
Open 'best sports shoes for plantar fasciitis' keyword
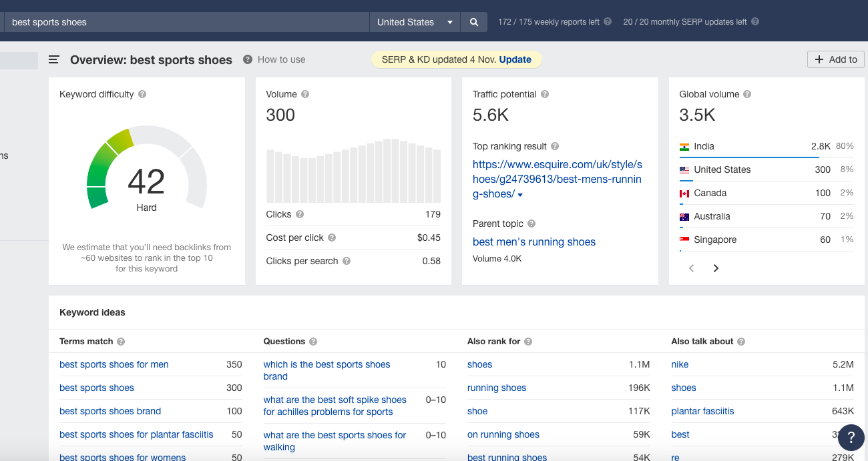click(x=136, y=435)
